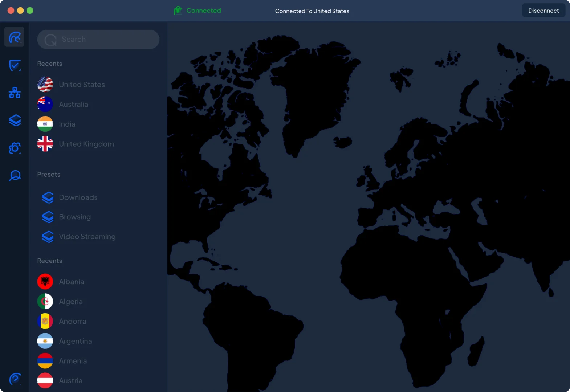This screenshot has height=392, width=570.
Task: Choose the Video Streaming preset
Action: coord(87,237)
